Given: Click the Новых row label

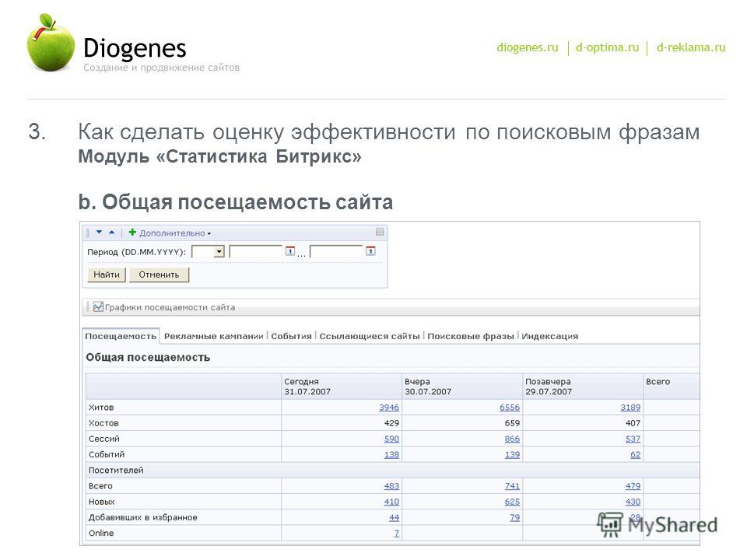Looking at the screenshot, I should pyautogui.click(x=101, y=502).
